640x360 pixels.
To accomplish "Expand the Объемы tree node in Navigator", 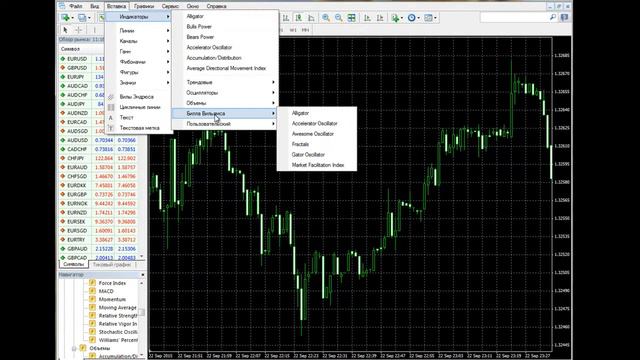I will click(x=74, y=348).
